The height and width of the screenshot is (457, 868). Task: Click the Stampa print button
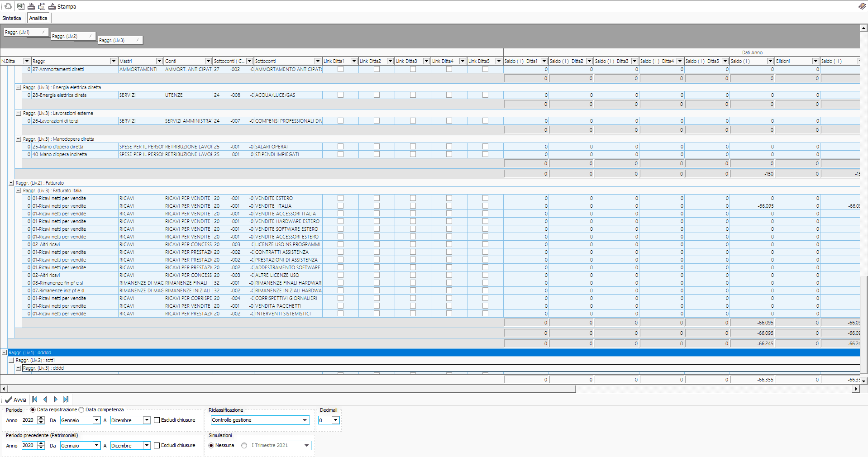click(x=62, y=6)
